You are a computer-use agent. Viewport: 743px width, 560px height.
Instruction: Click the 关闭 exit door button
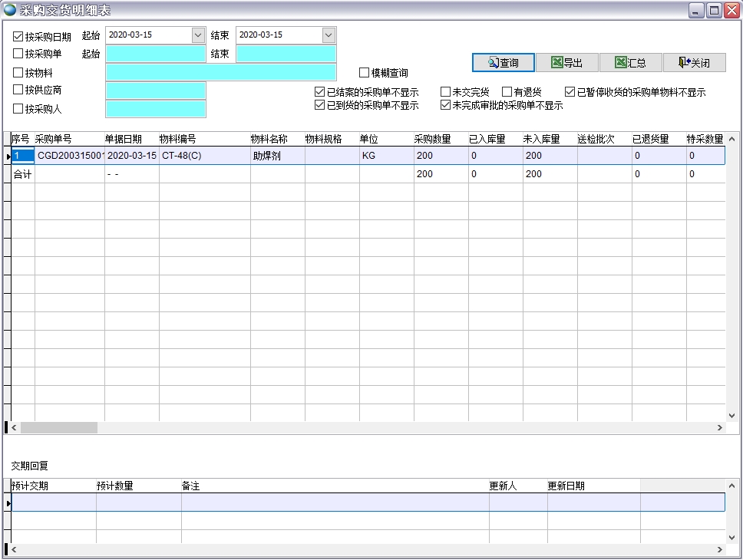pyautogui.click(x=694, y=63)
